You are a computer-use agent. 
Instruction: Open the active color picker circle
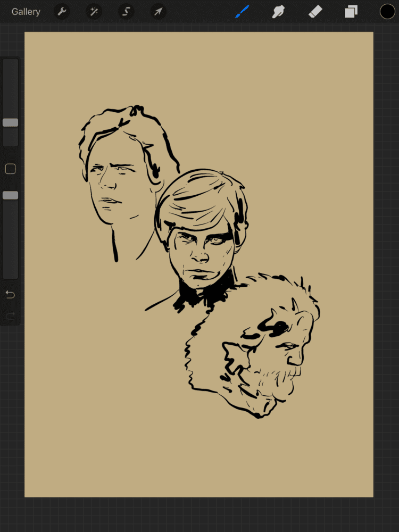pyautogui.click(x=387, y=12)
